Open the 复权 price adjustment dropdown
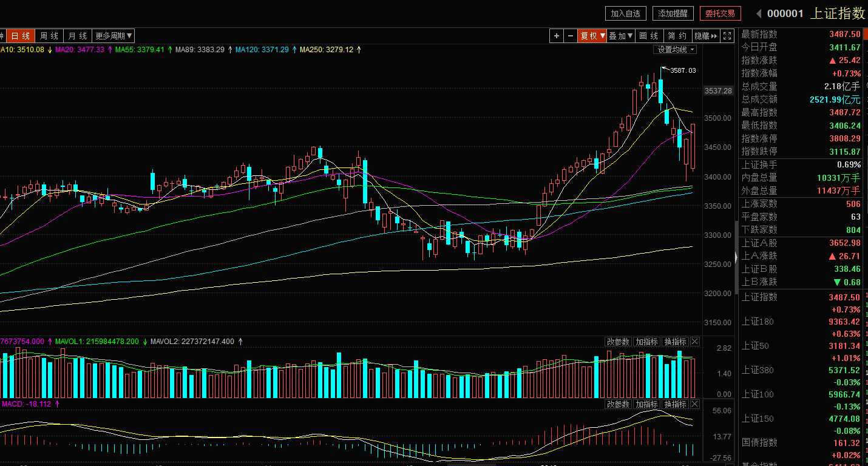 (592, 36)
